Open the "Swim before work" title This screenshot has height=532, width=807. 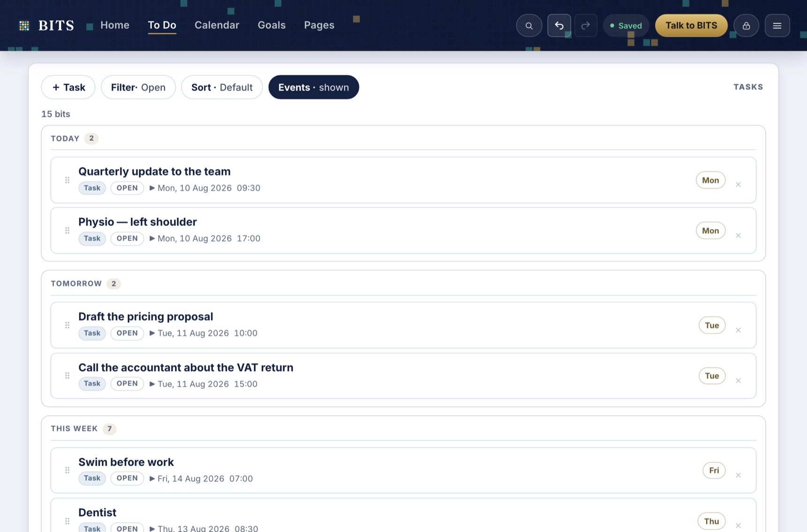pos(126,462)
